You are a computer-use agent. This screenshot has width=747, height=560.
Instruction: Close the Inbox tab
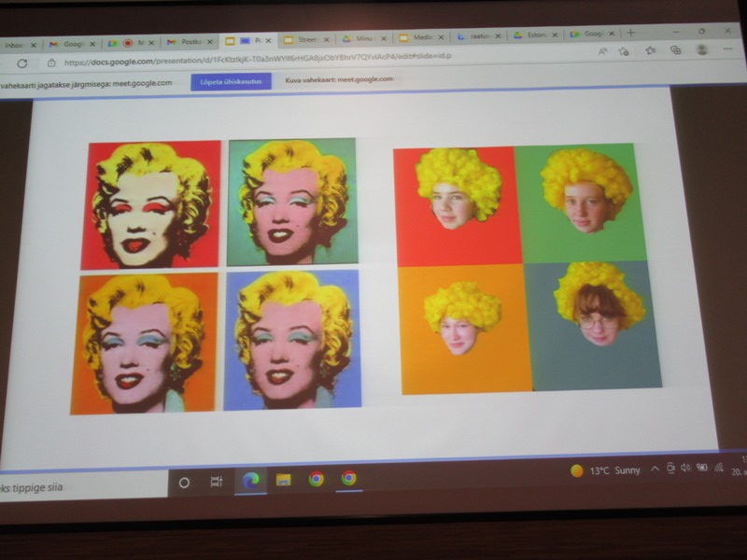tap(34, 45)
